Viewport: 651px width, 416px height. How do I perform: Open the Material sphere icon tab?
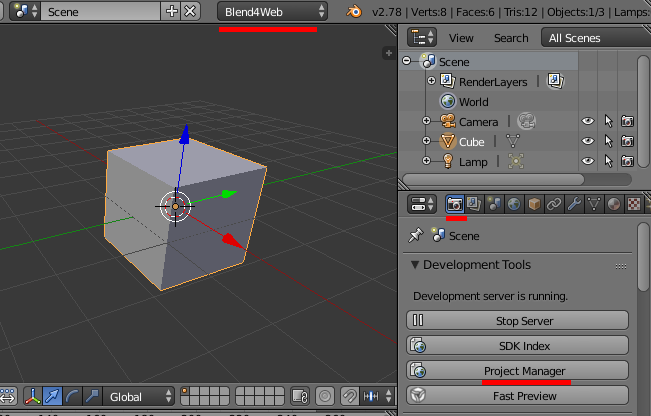click(x=612, y=204)
